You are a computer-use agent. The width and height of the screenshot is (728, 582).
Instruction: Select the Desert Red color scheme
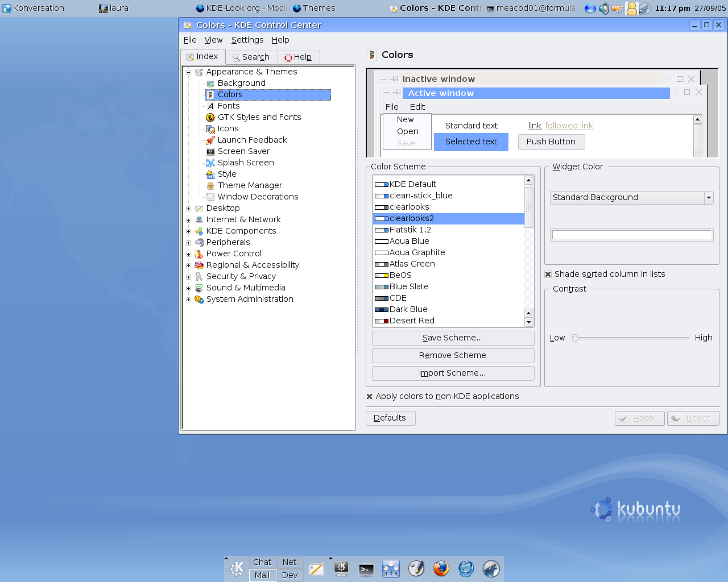coord(448,321)
